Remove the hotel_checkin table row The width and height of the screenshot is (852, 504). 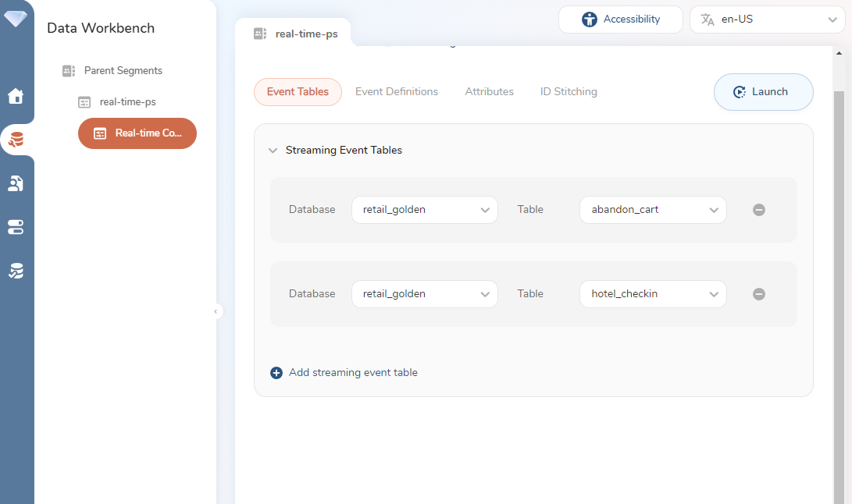758,294
